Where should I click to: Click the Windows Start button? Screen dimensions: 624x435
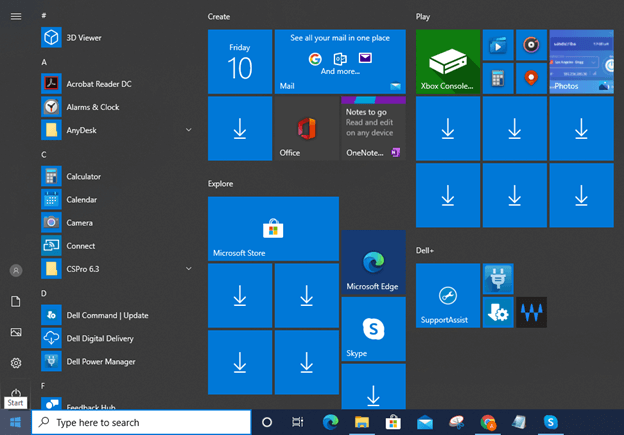[x=16, y=422]
